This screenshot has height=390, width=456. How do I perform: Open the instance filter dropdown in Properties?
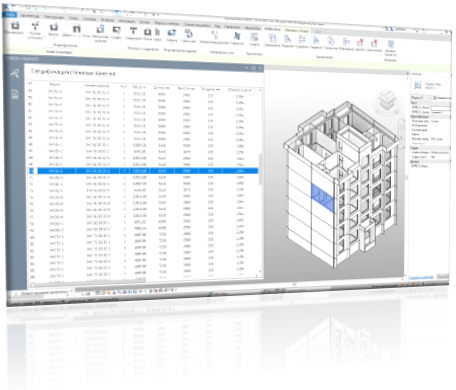click(421, 98)
